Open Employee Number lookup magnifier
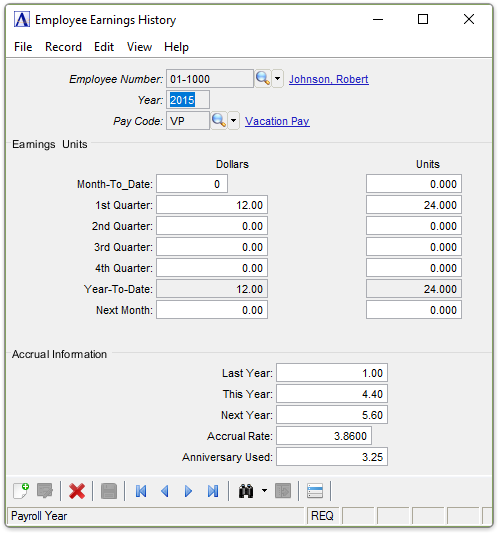This screenshot has width=502, height=536. (263, 79)
